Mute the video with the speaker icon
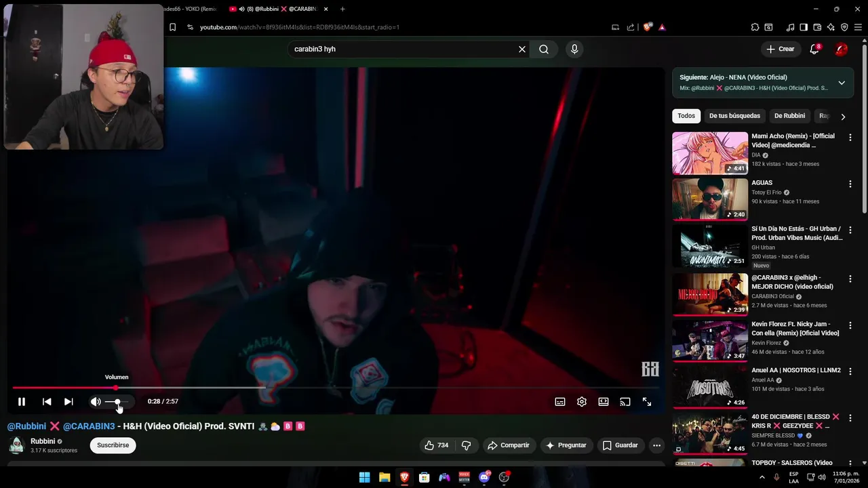This screenshot has width=868, height=488. coord(96,402)
